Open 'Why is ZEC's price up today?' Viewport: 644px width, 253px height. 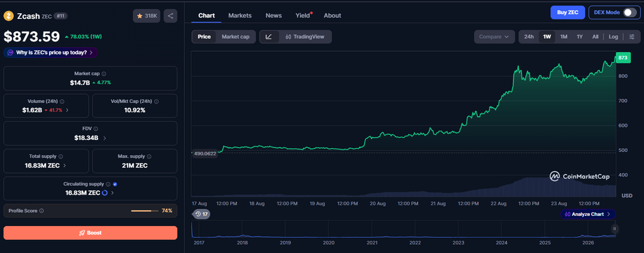click(x=51, y=53)
